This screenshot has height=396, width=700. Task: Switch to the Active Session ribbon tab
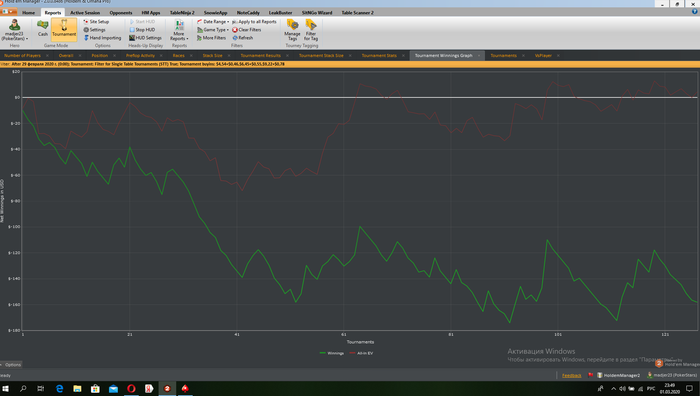(x=85, y=13)
